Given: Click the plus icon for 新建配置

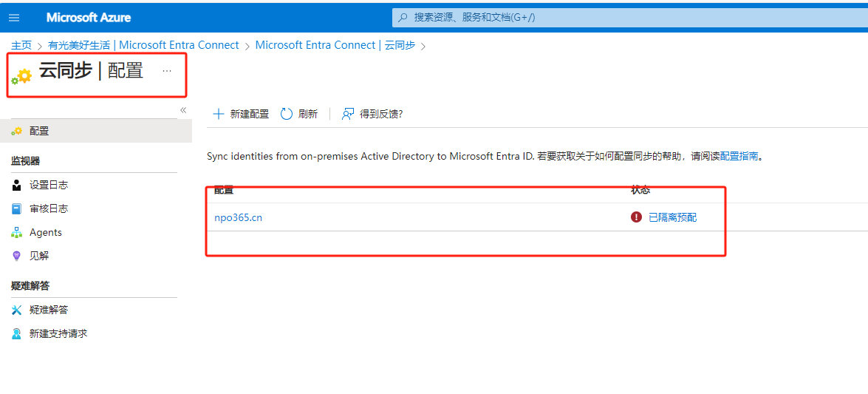Looking at the screenshot, I should pyautogui.click(x=218, y=114).
